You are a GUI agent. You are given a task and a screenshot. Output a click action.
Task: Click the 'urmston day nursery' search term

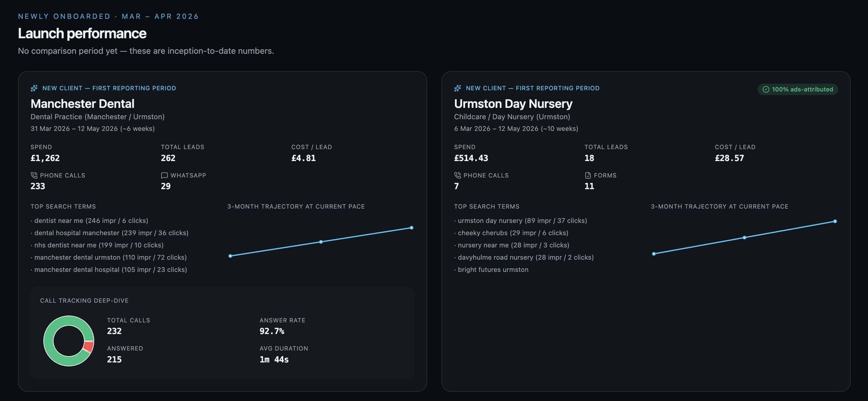pyautogui.click(x=521, y=221)
